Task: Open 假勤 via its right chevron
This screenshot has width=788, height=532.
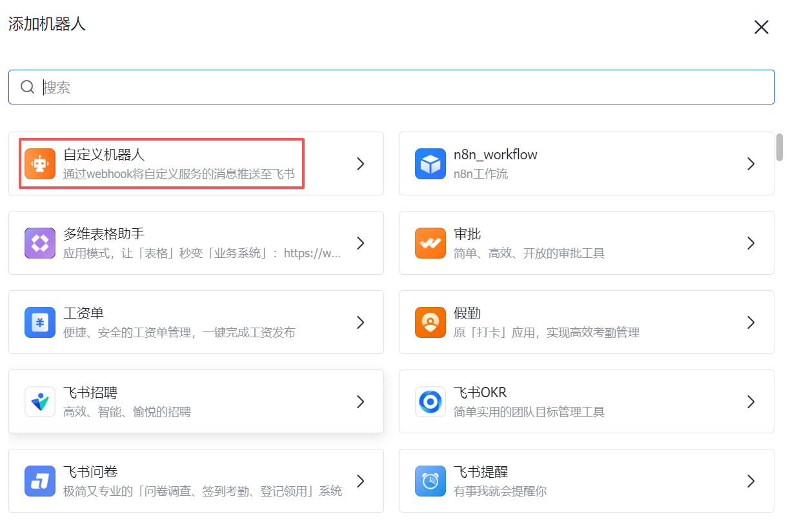Action: coord(751,322)
